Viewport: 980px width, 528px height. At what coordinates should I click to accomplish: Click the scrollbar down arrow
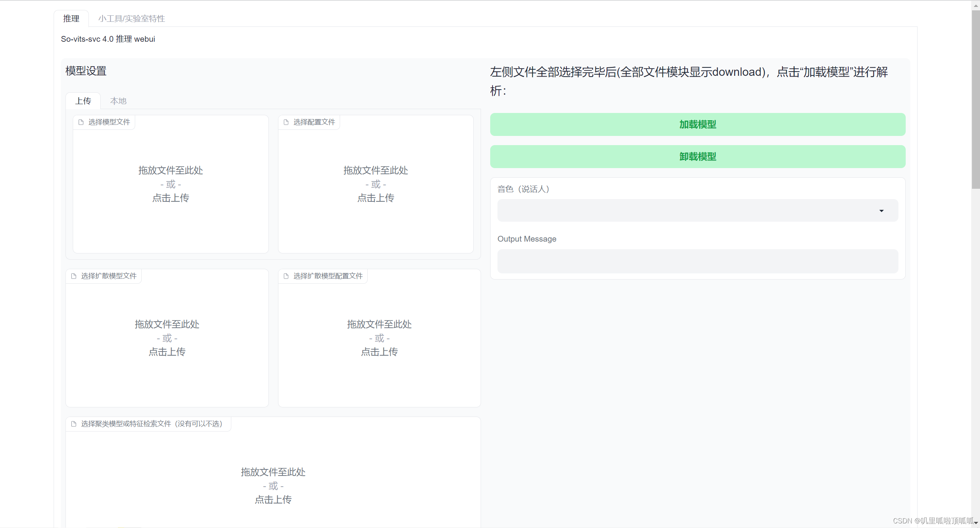(975, 523)
